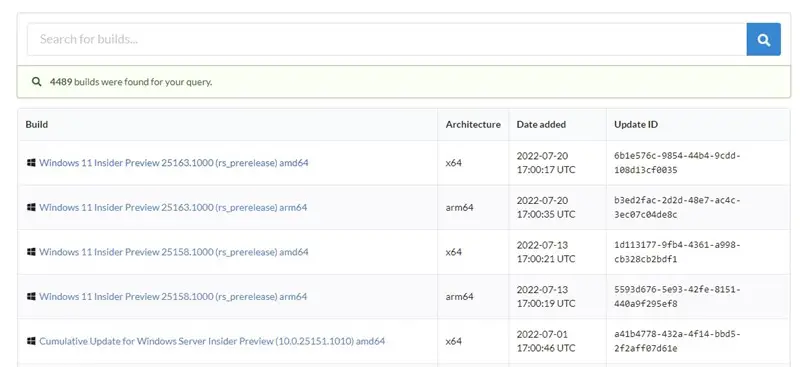This screenshot has width=800, height=367.
Task: Open Windows 11 Insider Preview 25163.1000 amd64 link
Action: 174,163
